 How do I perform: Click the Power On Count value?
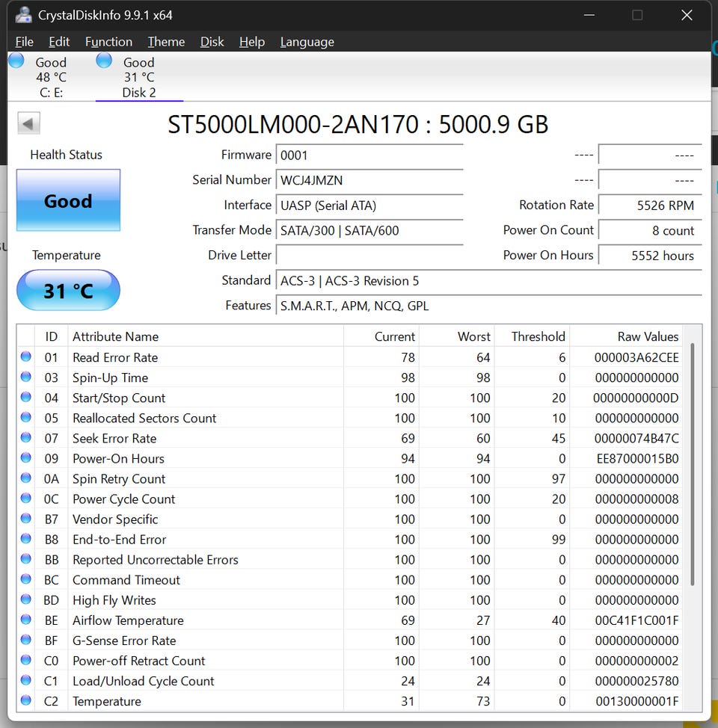click(650, 229)
